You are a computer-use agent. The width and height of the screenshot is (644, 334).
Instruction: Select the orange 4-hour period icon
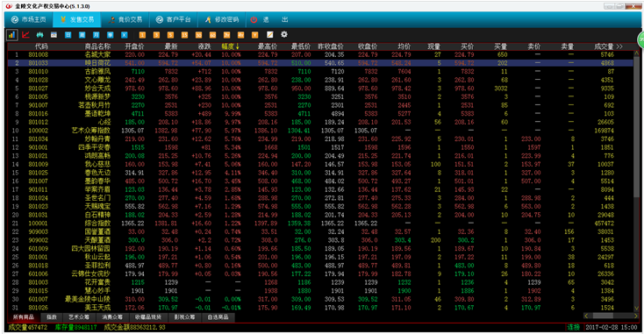point(240,35)
